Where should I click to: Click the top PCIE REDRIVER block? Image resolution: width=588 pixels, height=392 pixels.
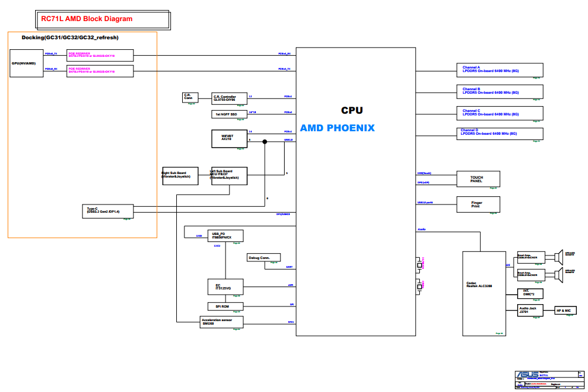coord(100,54)
